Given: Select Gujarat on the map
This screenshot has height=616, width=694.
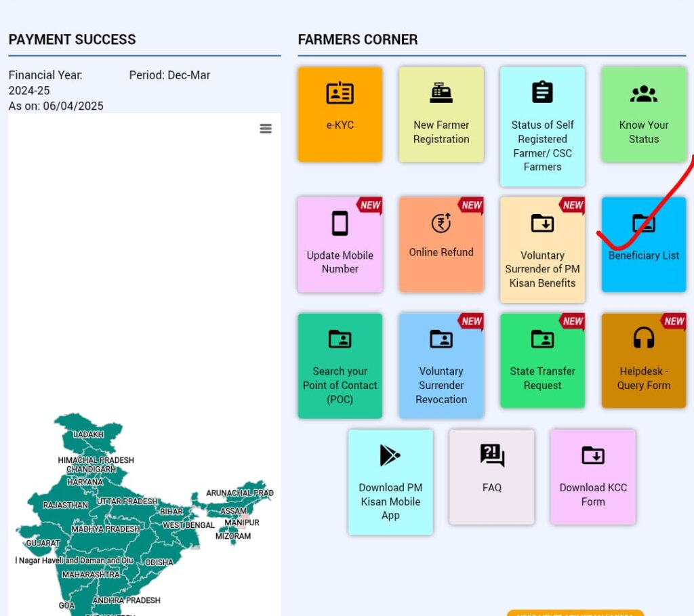Looking at the screenshot, I should tap(43, 543).
